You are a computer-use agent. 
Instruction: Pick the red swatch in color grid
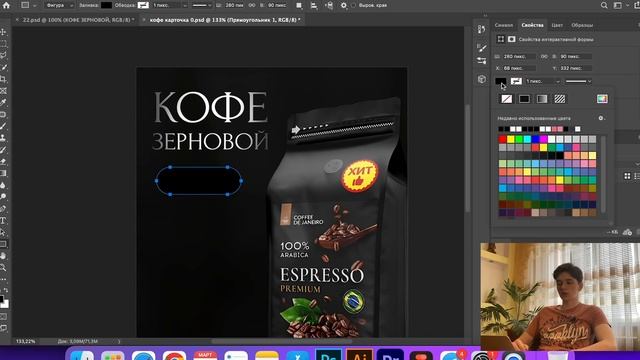[x=502, y=139]
